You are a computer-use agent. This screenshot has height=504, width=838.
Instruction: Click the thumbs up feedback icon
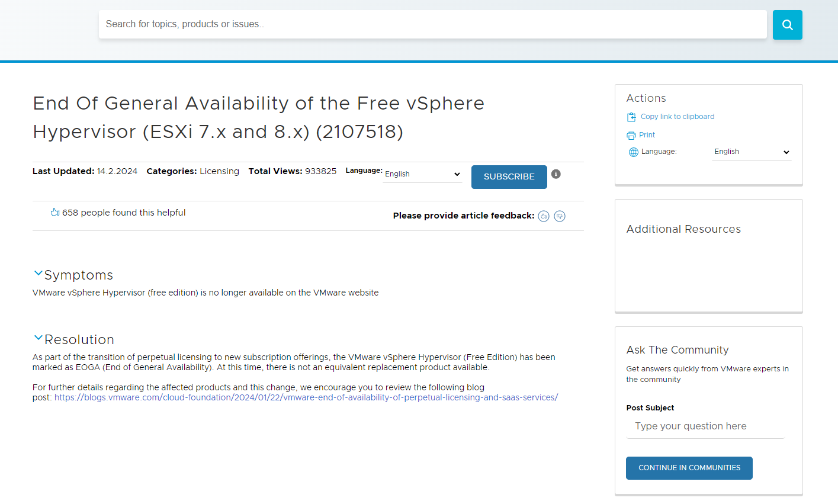click(544, 216)
